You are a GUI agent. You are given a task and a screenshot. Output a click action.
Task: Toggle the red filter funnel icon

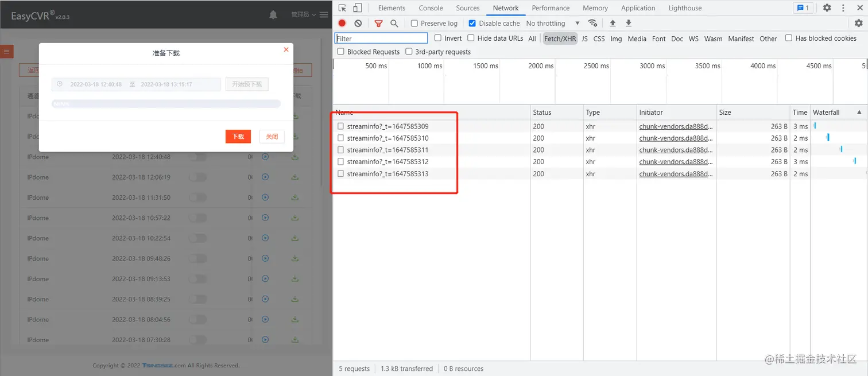(378, 23)
